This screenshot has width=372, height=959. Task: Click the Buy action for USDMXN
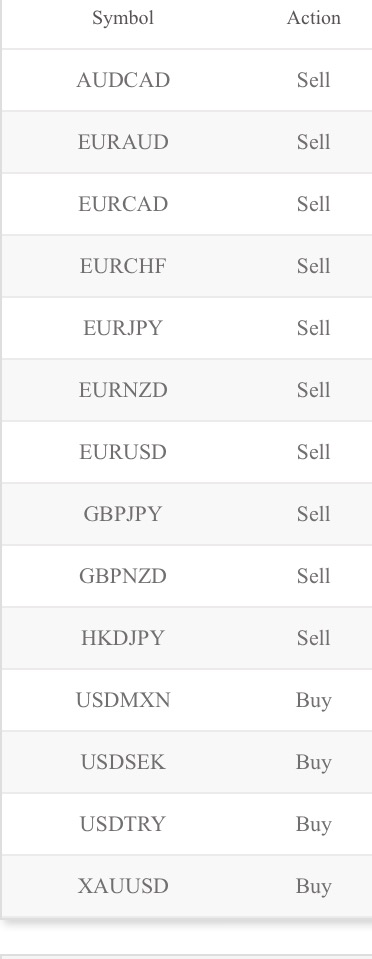click(314, 700)
